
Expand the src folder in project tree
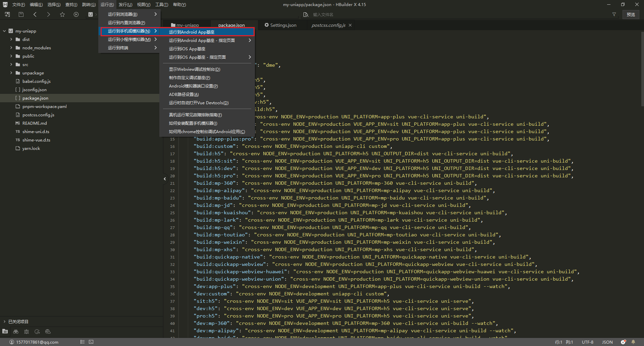tap(11, 65)
